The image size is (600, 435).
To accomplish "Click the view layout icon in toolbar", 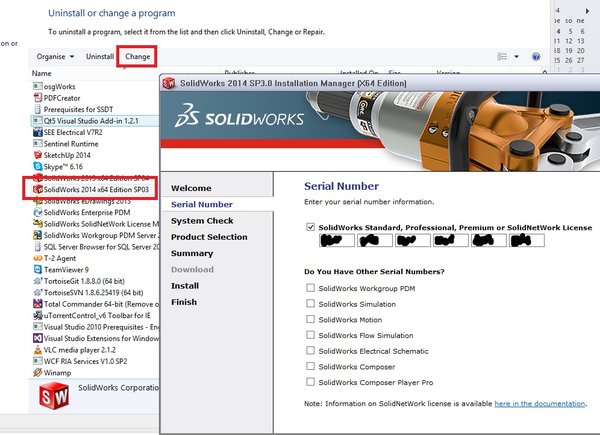I will pos(502,57).
